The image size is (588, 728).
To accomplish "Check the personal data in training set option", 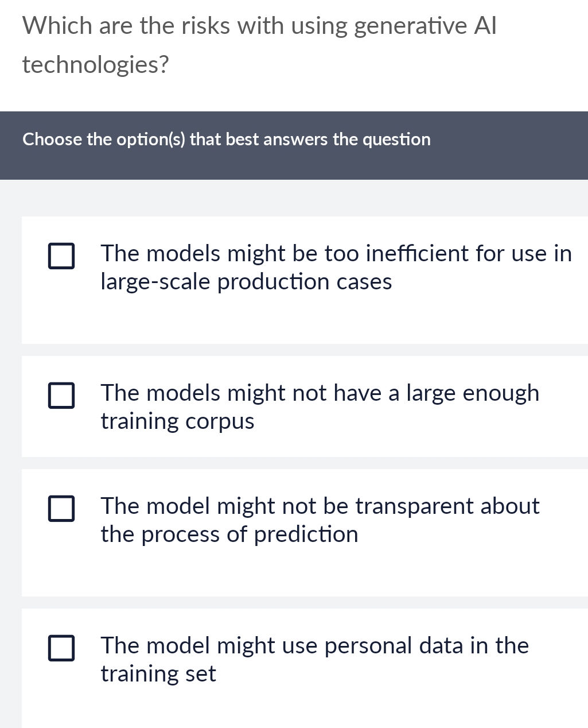I will (x=61, y=649).
